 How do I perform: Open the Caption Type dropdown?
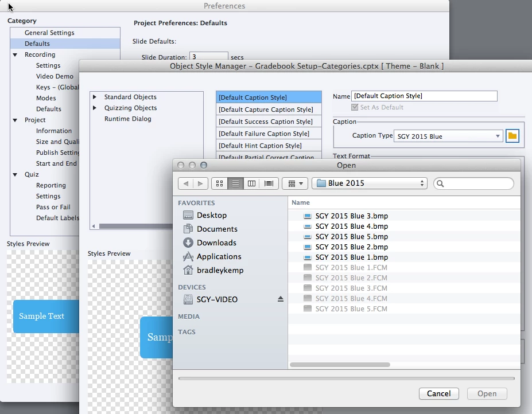coord(448,136)
